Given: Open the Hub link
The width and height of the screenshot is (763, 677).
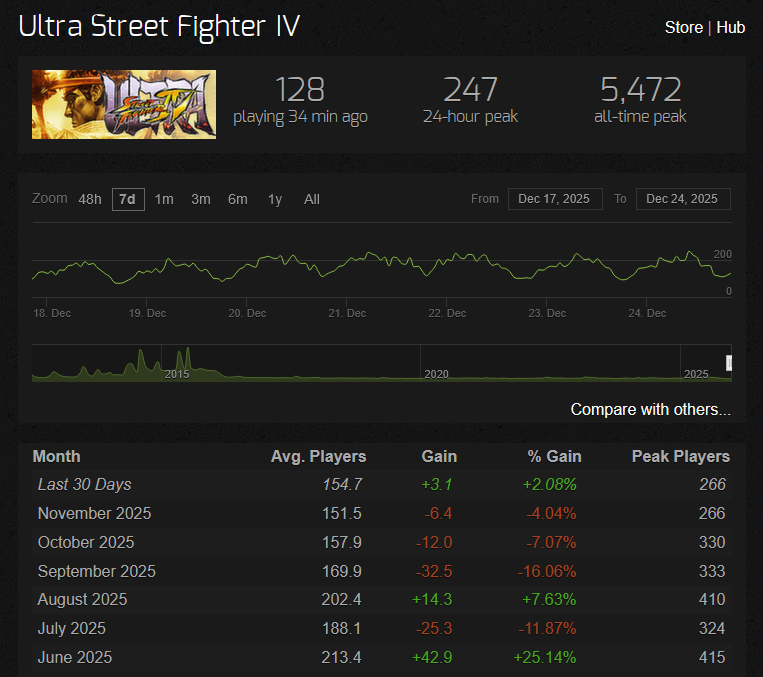Looking at the screenshot, I should point(730,27).
